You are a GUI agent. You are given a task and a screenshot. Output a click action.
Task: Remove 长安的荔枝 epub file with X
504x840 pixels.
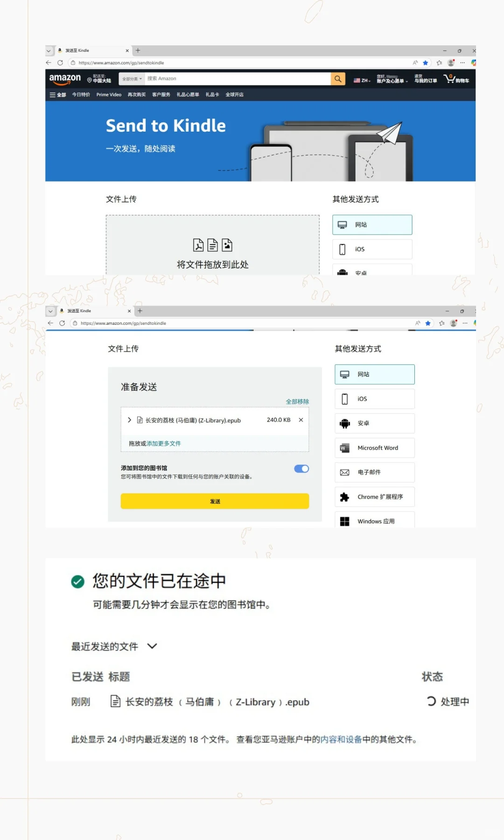(301, 420)
